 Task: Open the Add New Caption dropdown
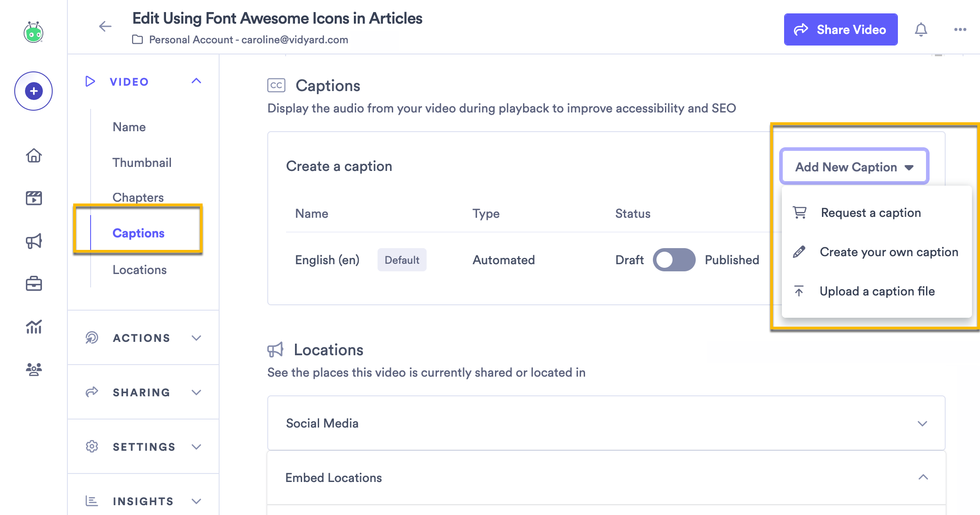pyautogui.click(x=854, y=167)
